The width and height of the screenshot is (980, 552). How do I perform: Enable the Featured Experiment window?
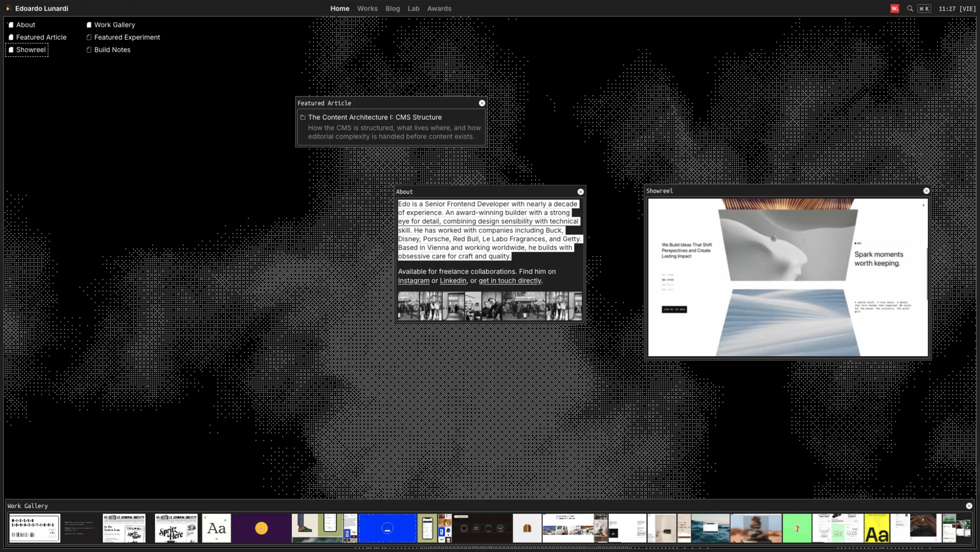tap(89, 38)
